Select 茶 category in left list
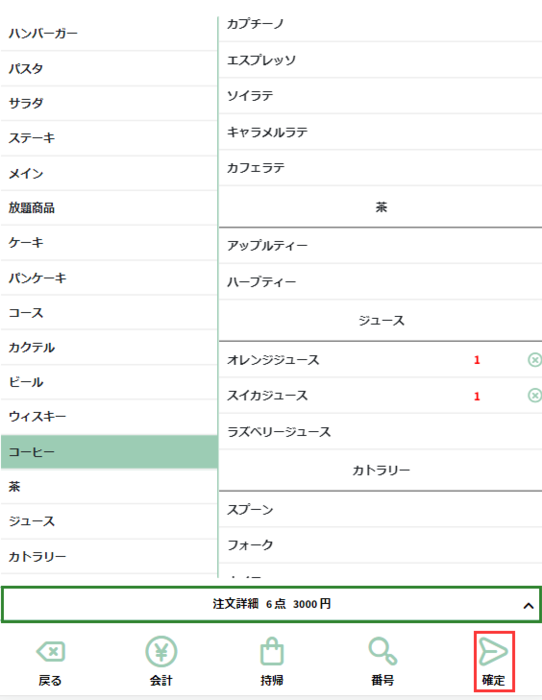The width and height of the screenshot is (542, 700). pos(109,487)
